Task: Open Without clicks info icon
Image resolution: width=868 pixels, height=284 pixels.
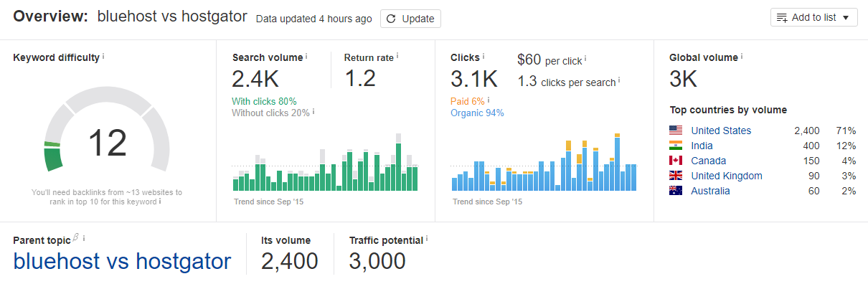Action: pos(314,111)
